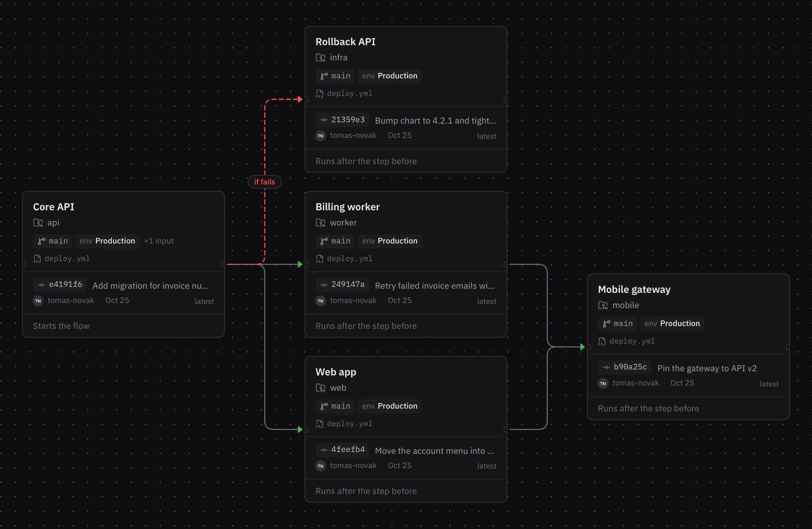Click the workflow file icon in Rollback API
The image size is (812, 529).
tap(319, 94)
